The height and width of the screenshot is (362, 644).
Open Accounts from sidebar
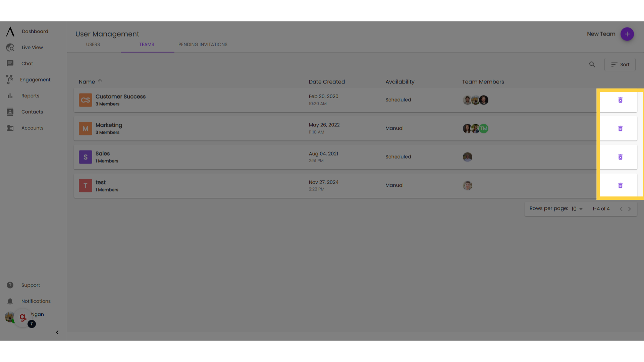pyautogui.click(x=32, y=128)
